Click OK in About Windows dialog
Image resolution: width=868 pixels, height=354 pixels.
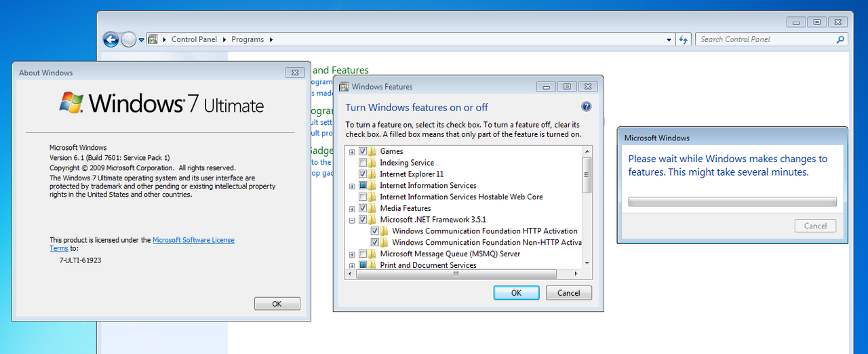pos(277,304)
